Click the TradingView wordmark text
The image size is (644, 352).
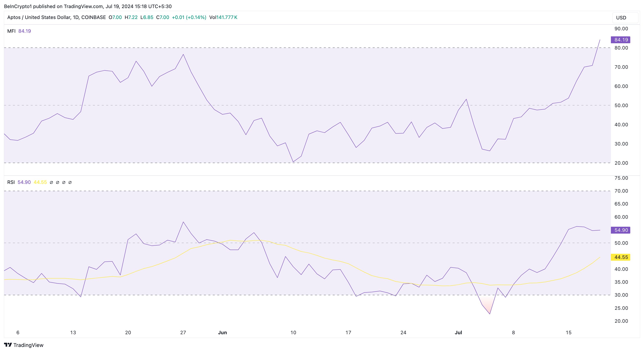(x=28, y=345)
